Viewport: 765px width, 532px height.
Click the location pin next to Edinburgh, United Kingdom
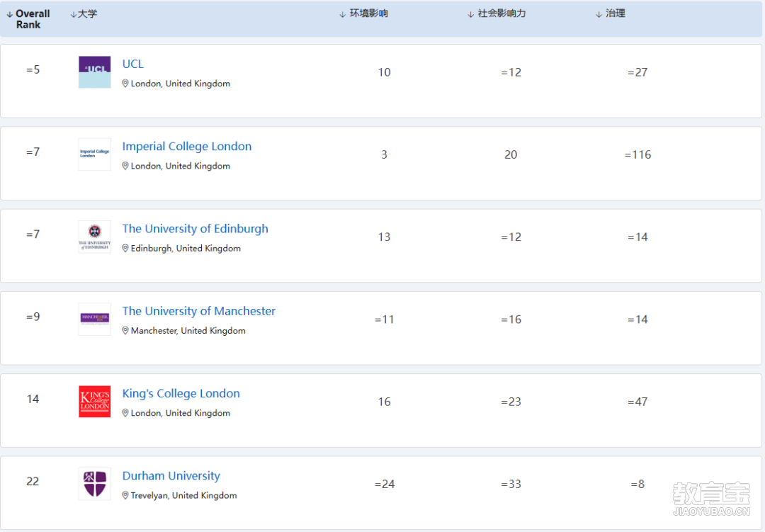coord(125,249)
